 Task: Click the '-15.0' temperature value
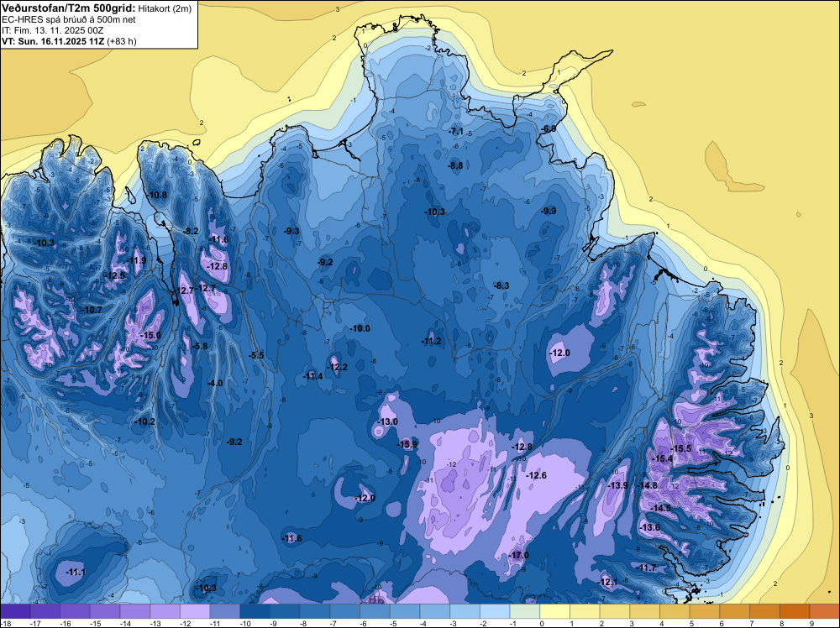tap(150, 335)
